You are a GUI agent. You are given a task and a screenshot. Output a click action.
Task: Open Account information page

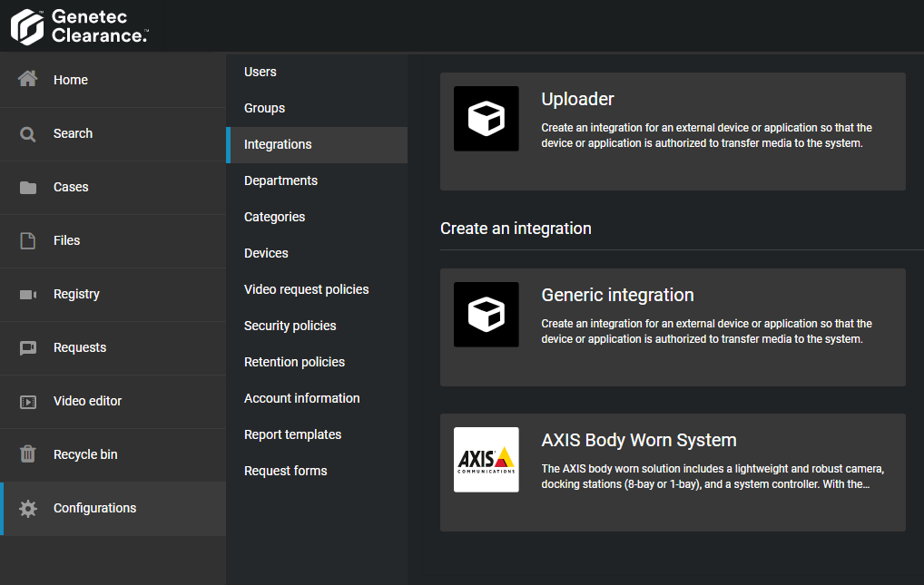tap(302, 398)
